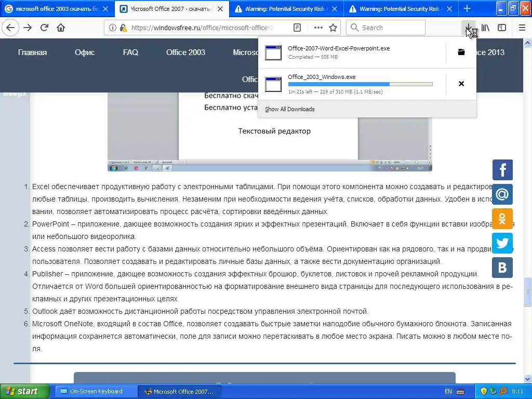Go back with the browser back arrow
Viewport: 532px width, 399px height.
point(10,28)
